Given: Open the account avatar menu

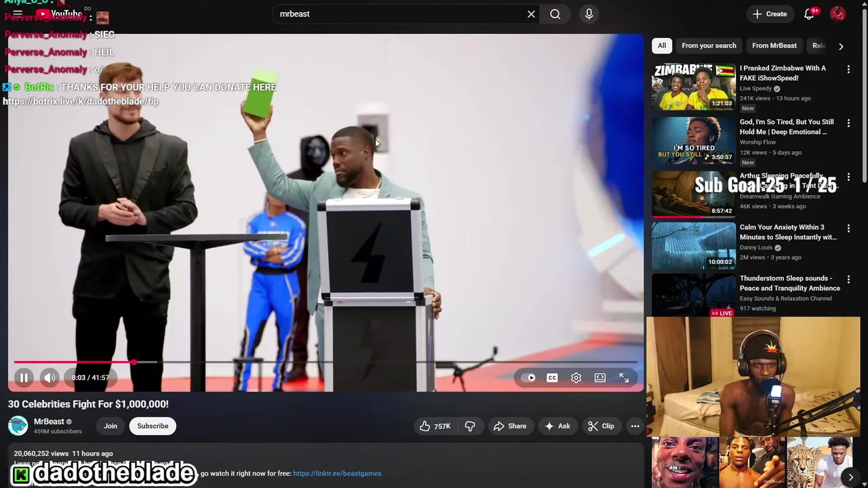Looking at the screenshot, I should pyautogui.click(x=838, y=14).
